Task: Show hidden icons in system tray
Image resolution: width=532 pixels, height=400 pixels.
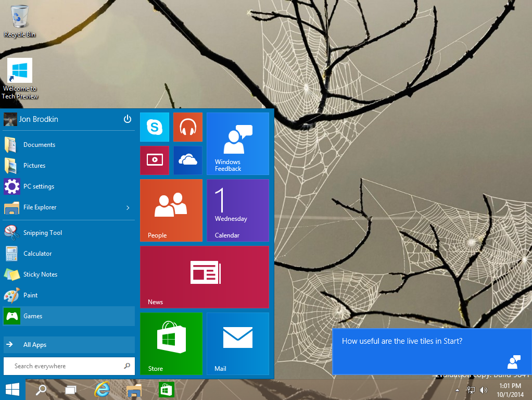Action: [x=457, y=389]
